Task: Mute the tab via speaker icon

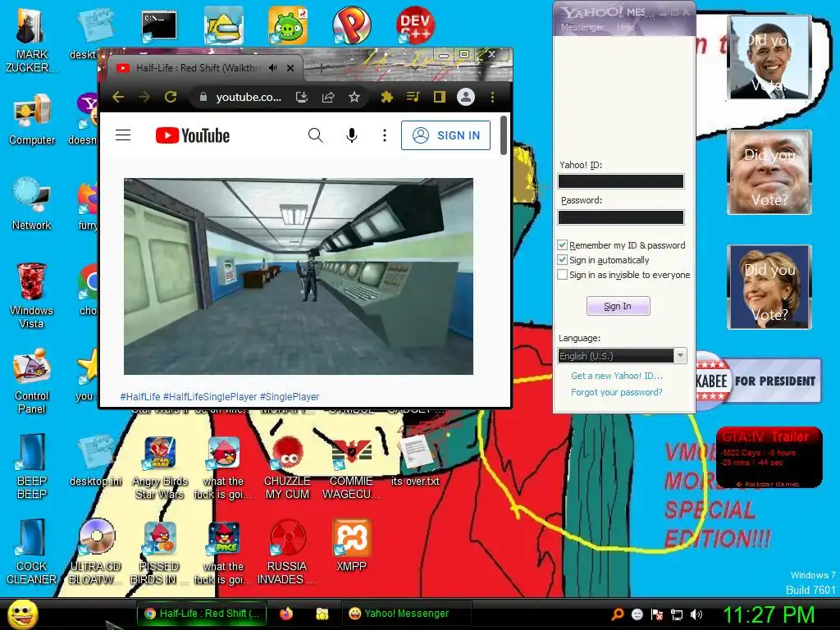Action: click(x=272, y=67)
